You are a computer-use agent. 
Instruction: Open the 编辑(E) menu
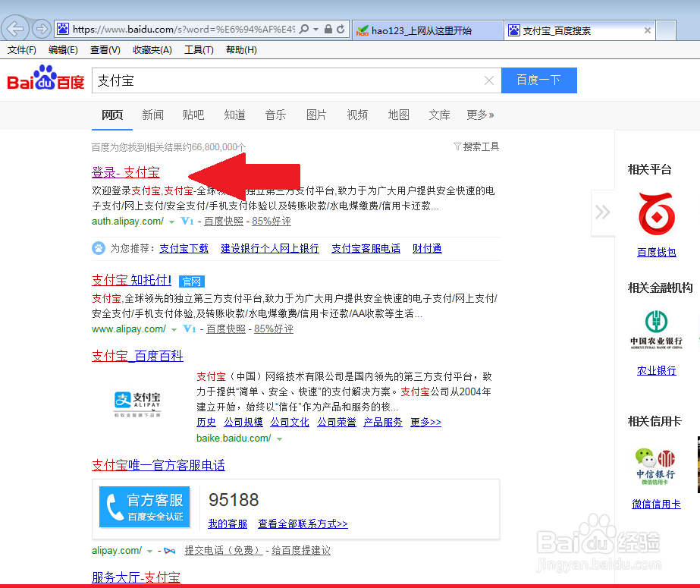coord(63,50)
